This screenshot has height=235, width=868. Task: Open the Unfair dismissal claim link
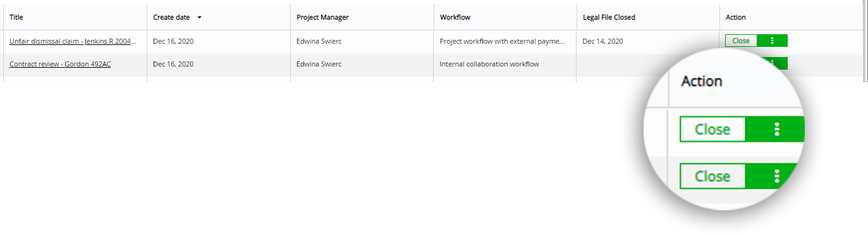(x=73, y=41)
